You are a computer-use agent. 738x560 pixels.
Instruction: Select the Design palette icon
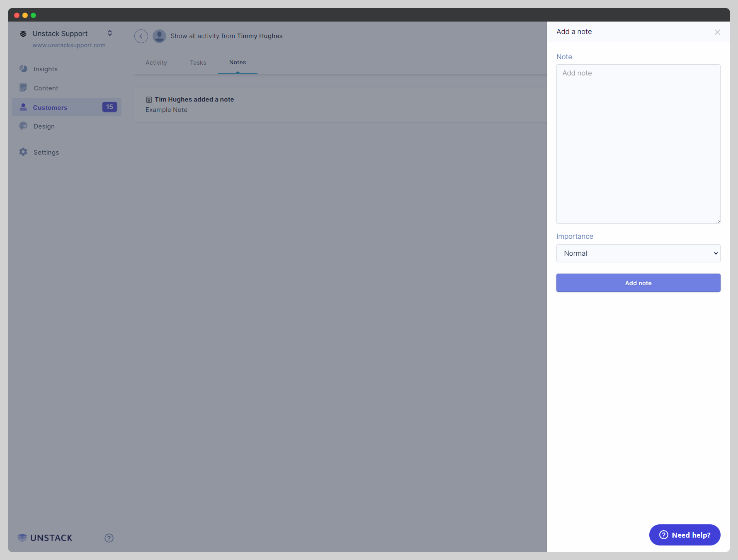click(23, 126)
